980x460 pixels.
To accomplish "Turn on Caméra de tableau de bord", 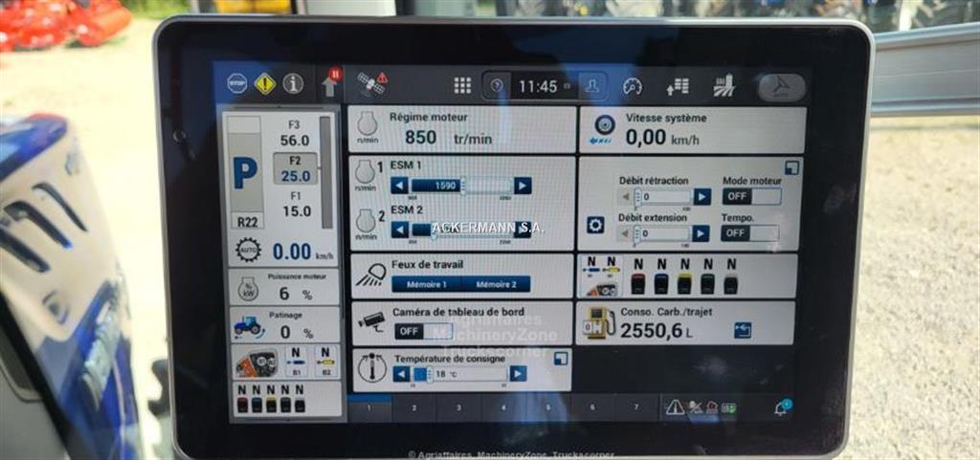I will pos(410,331).
